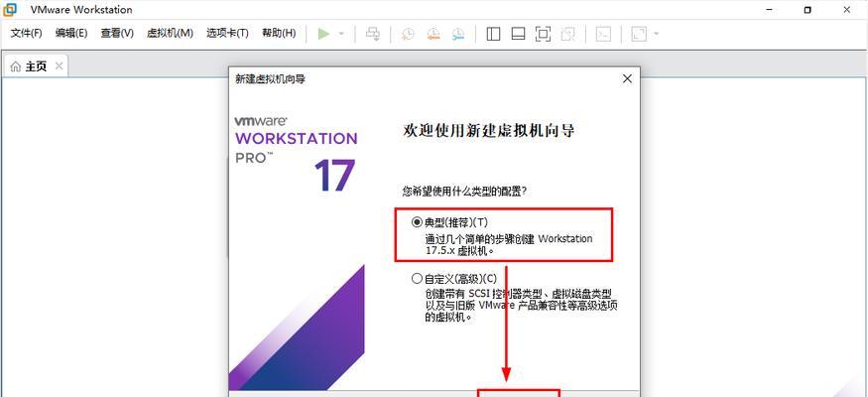Select the 典型(推荐)(T) radio option
Screen dimensions: 868x397
point(417,222)
